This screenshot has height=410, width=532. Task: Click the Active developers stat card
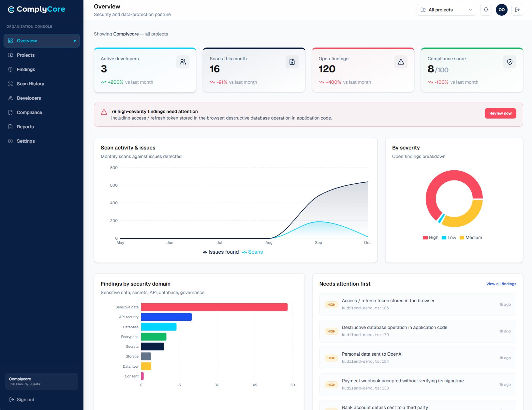(145, 70)
